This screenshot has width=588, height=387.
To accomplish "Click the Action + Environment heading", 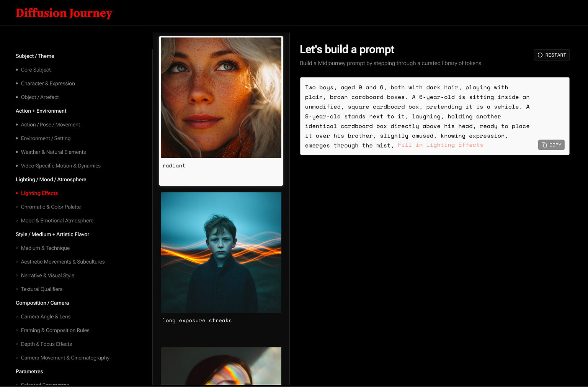I will pyautogui.click(x=41, y=111).
